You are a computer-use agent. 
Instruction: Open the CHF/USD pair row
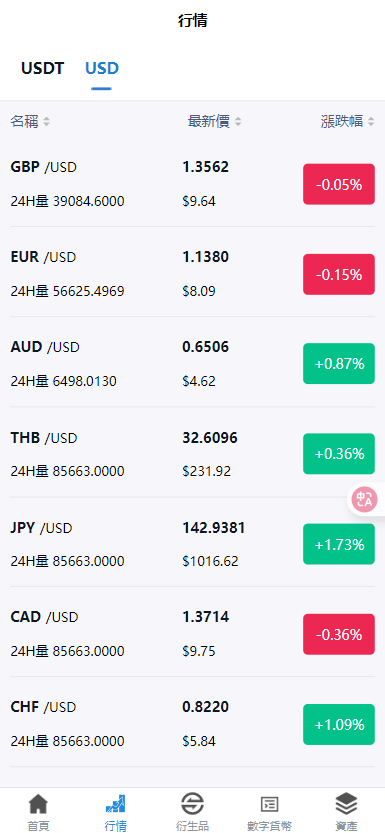(192, 724)
